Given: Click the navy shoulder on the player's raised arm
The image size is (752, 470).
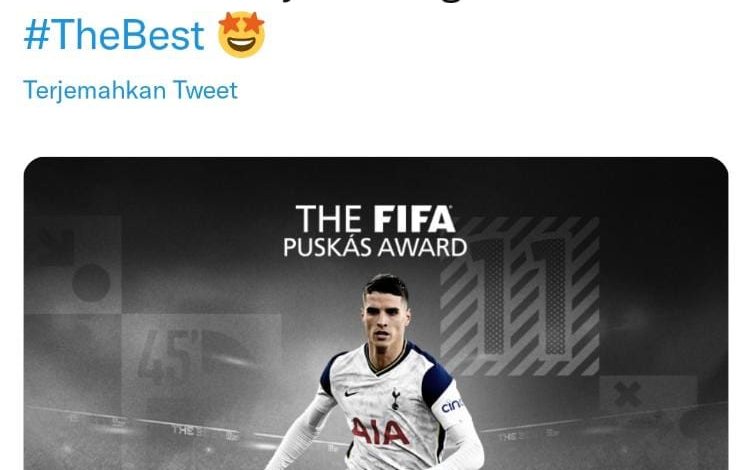Looking at the screenshot, I should click(436, 379).
